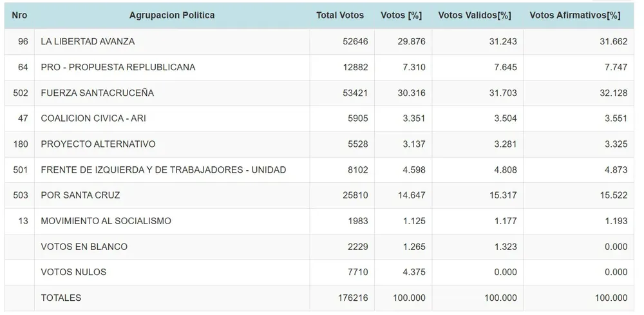
Task: Select the PROYECTO ALTERNATIVO row
Action: 98,144
